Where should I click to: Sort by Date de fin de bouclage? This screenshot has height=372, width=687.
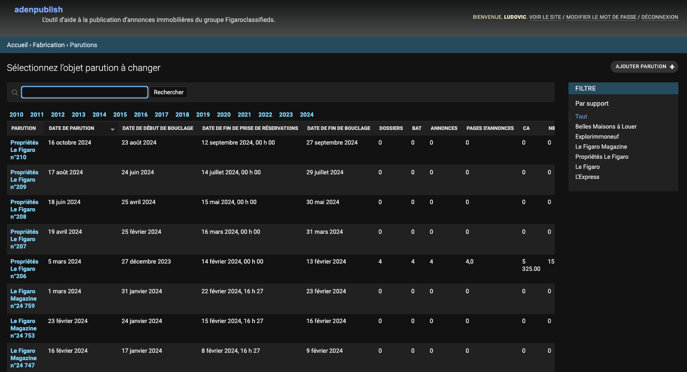point(339,128)
